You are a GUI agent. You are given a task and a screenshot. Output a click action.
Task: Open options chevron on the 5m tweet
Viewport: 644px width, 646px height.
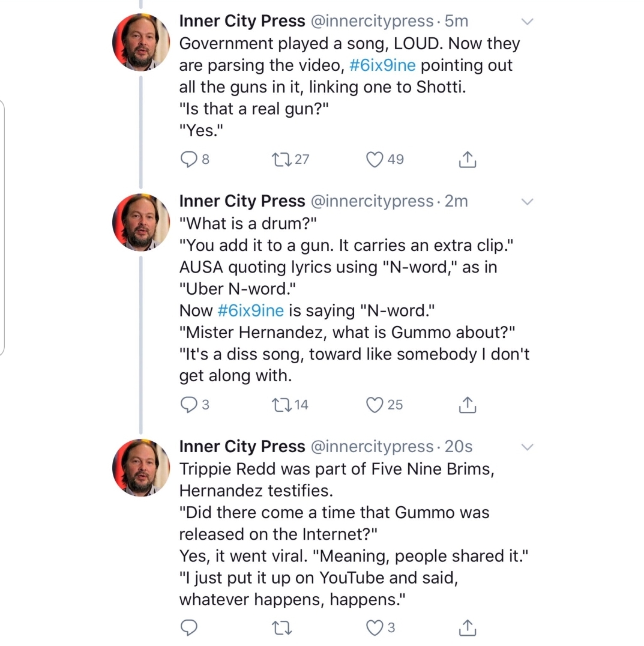[527, 22]
